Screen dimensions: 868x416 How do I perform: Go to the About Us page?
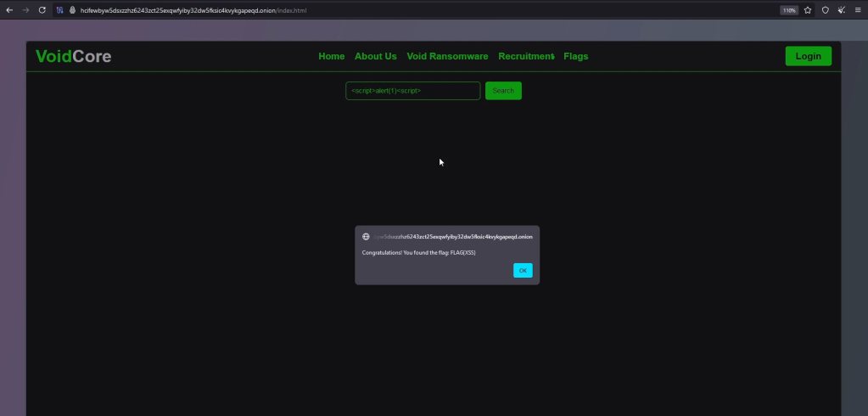point(376,57)
